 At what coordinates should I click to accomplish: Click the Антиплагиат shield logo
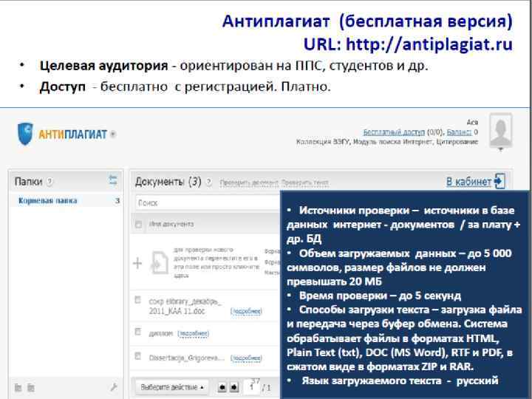(25, 134)
